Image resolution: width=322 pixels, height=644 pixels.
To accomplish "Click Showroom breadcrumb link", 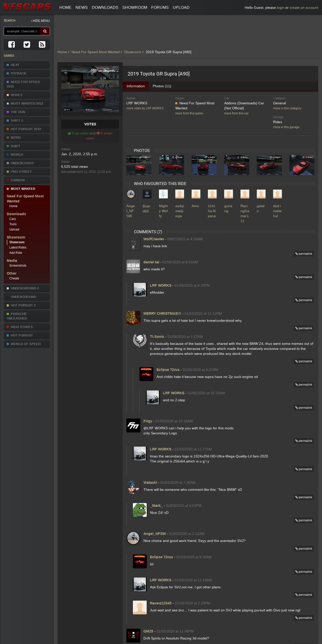I will [133, 52].
